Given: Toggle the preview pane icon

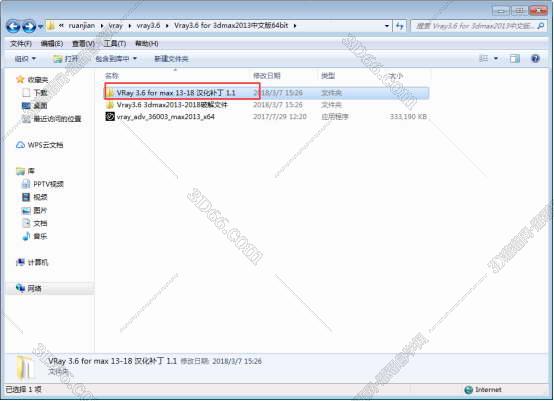Looking at the screenshot, I should (x=515, y=59).
